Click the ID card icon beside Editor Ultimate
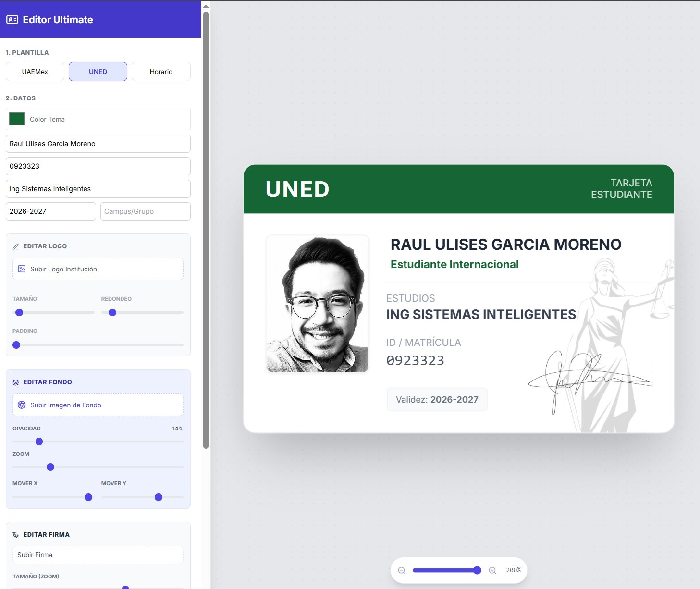The image size is (700, 589). click(x=12, y=20)
